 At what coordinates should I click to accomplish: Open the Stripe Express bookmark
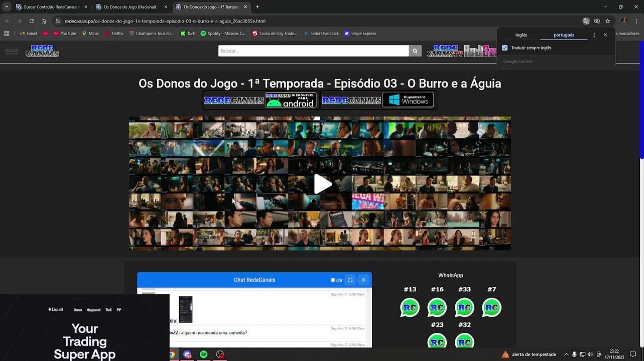360,34
